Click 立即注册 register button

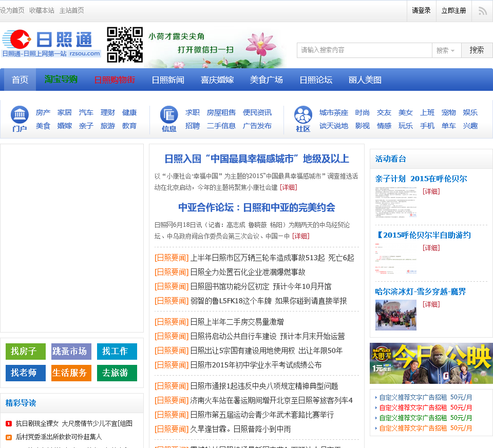click(x=453, y=11)
